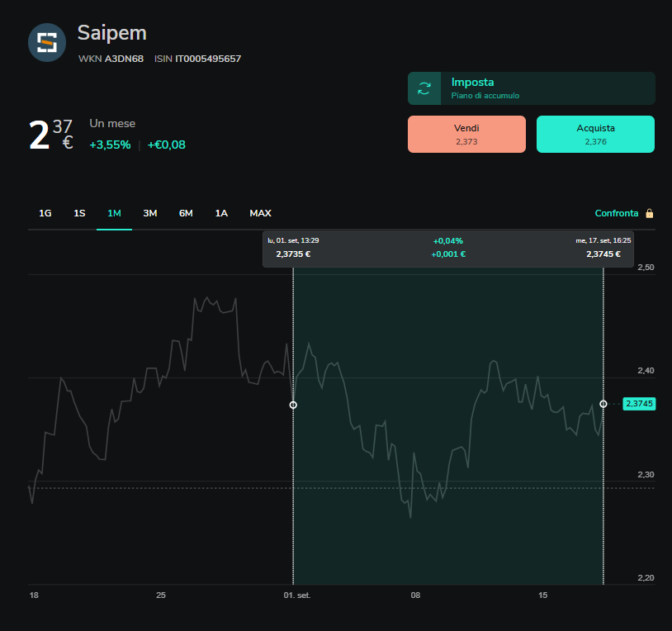Switch to the MAX timeframe tab
The height and width of the screenshot is (631, 672).
tap(260, 213)
